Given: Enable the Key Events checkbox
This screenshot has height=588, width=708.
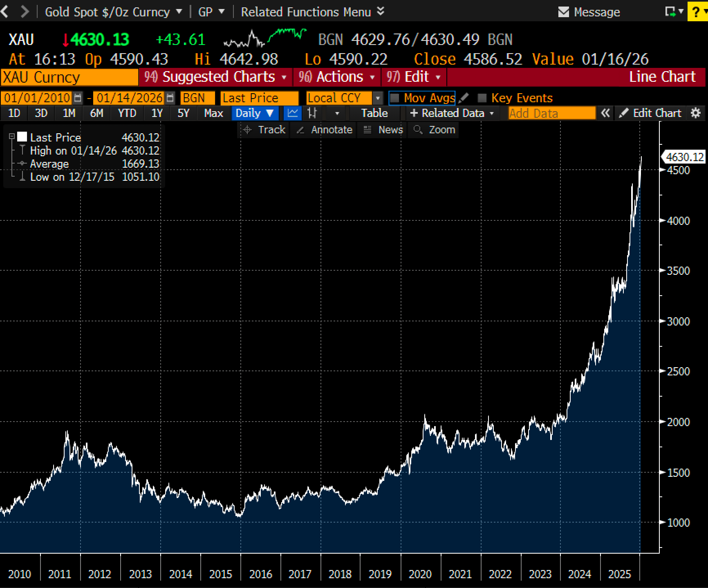Looking at the screenshot, I should tap(482, 98).
